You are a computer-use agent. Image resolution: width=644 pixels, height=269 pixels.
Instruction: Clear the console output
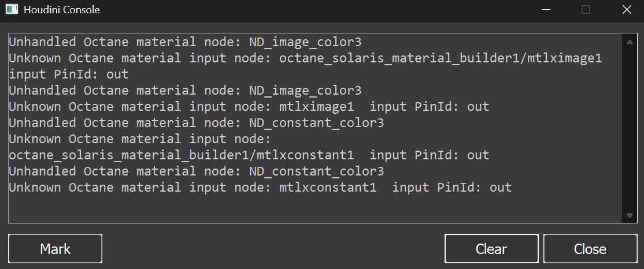(491, 248)
